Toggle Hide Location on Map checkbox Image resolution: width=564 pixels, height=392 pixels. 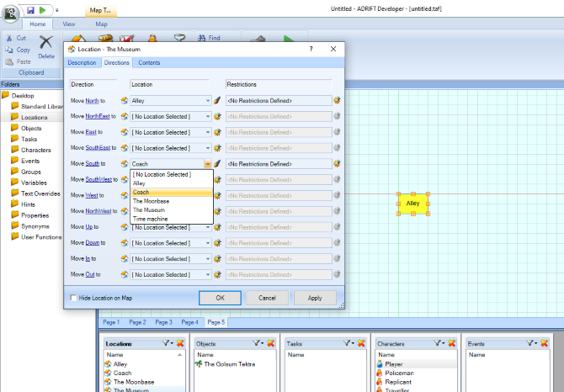74,298
